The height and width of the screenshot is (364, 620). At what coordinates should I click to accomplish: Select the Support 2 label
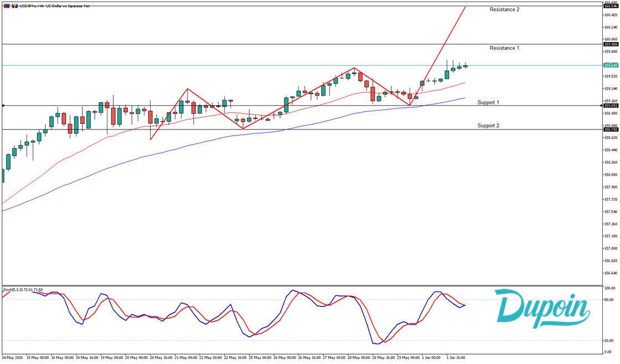tap(488, 126)
